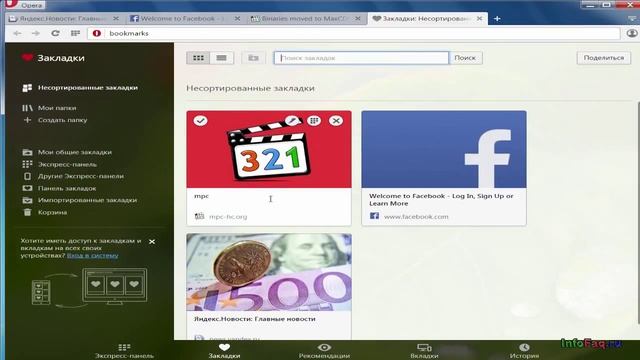Focus the Поиск закладок search field
640x360 pixels.
pyautogui.click(x=361, y=58)
